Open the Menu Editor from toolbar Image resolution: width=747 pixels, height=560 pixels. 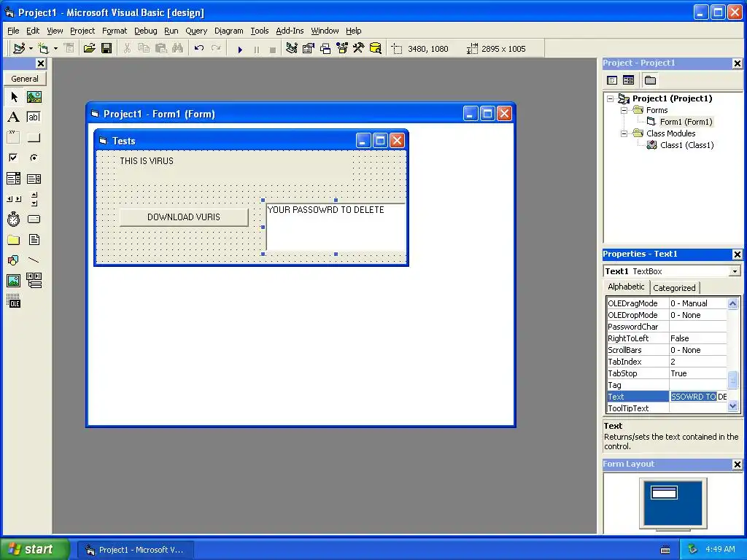69,49
